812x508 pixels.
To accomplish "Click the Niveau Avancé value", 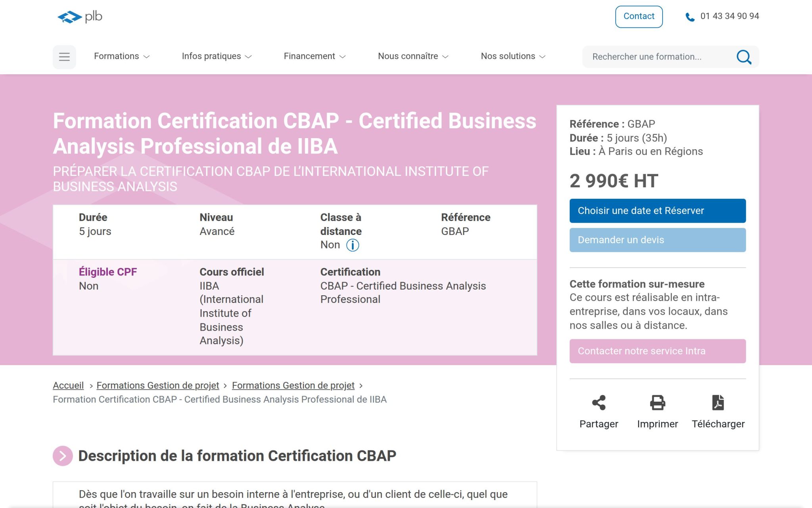I will [x=217, y=231].
